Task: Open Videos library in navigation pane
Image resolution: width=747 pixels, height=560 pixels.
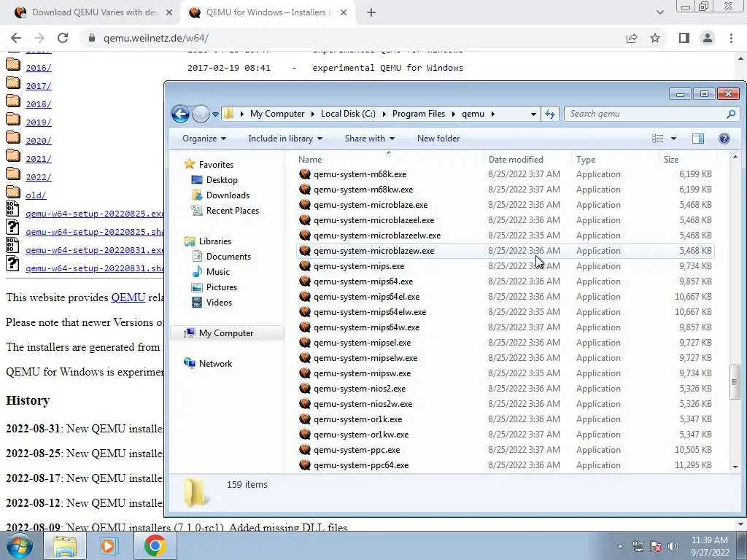Action: click(219, 303)
